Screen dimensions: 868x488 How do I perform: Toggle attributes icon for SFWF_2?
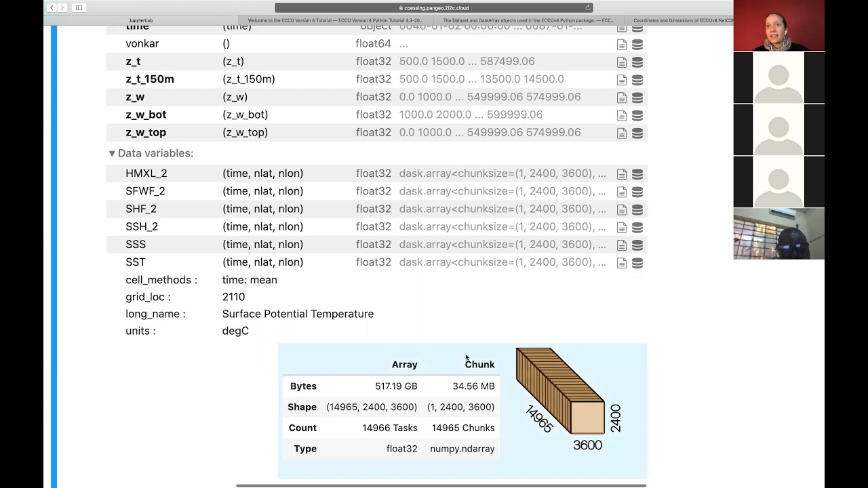(x=622, y=192)
